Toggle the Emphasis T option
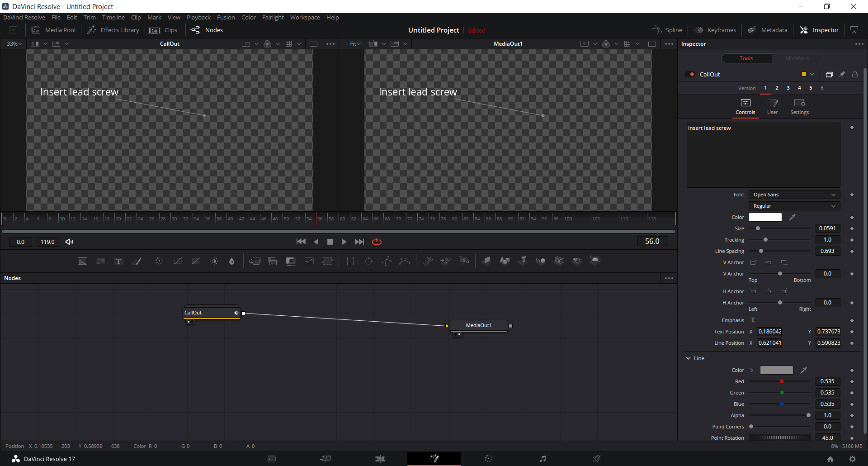This screenshot has width=868, height=466. click(x=753, y=320)
